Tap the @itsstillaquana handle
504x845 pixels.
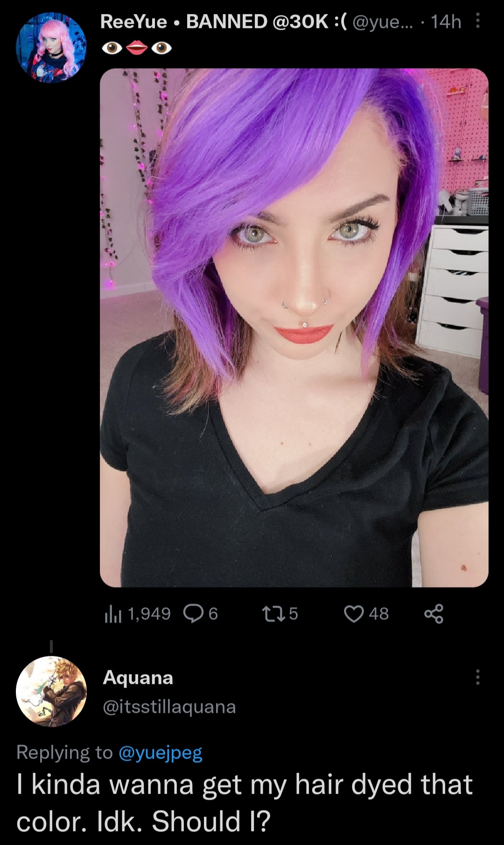pyautogui.click(x=169, y=707)
